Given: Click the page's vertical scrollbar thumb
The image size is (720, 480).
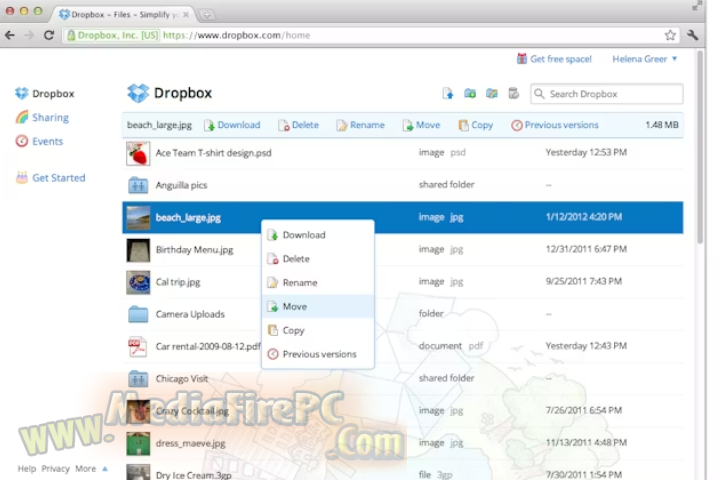Looking at the screenshot, I should pyautogui.click(x=700, y=147).
